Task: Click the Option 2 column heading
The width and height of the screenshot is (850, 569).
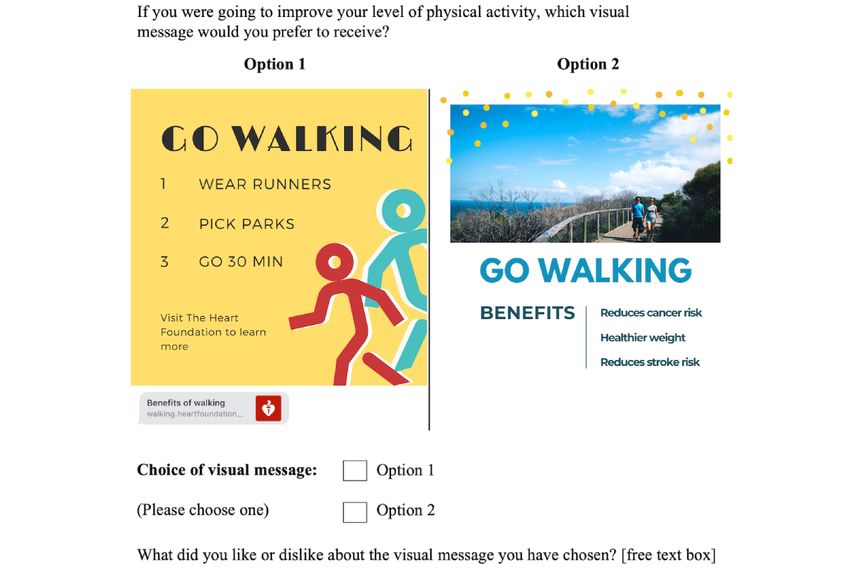Action: 588,64
